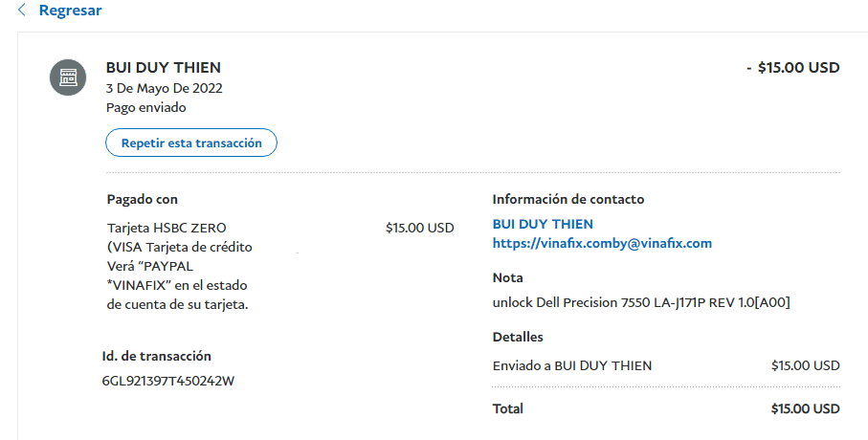
Task: Open the vinafix.com email contact link
Action: coord(602,243)
